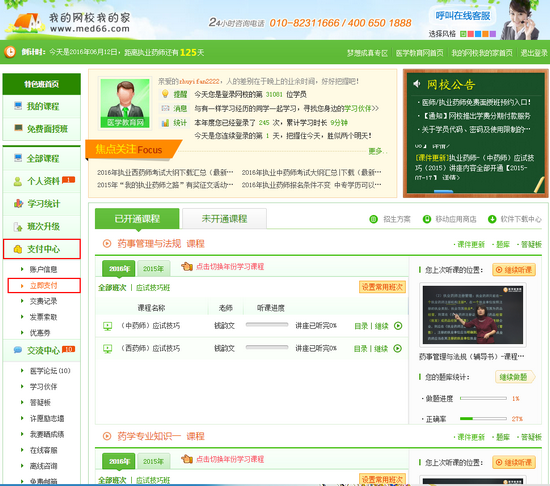The height and width of the screenshot is (486, 550).
Task: Click the 药学专业知识一 play circle icon
Action: tap(107, 436)
